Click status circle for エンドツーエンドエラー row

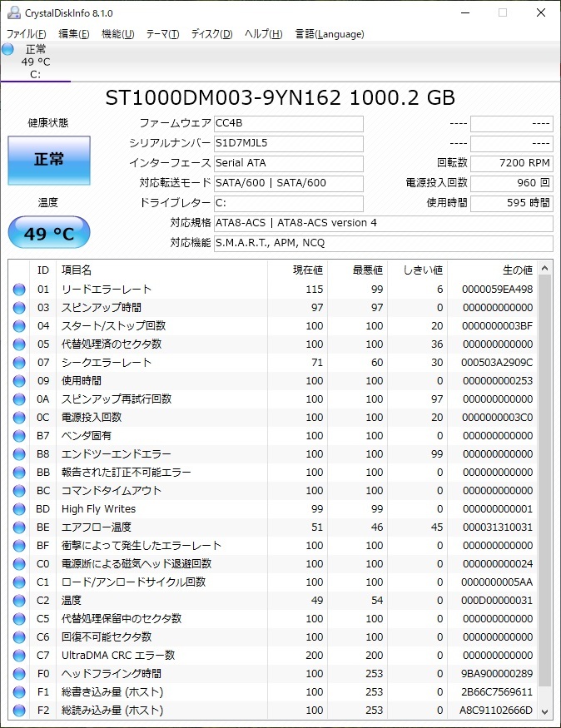(x=19, y=454)
